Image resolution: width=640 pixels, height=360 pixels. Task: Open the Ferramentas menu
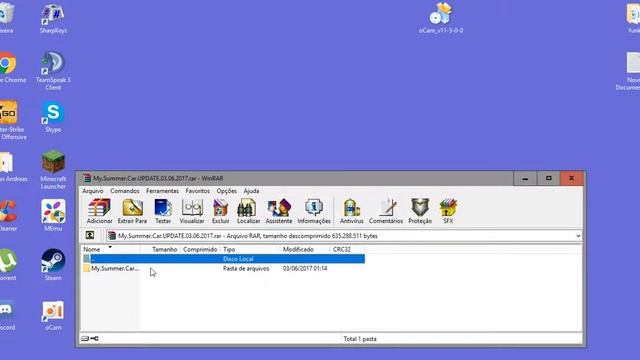[162, 191]
